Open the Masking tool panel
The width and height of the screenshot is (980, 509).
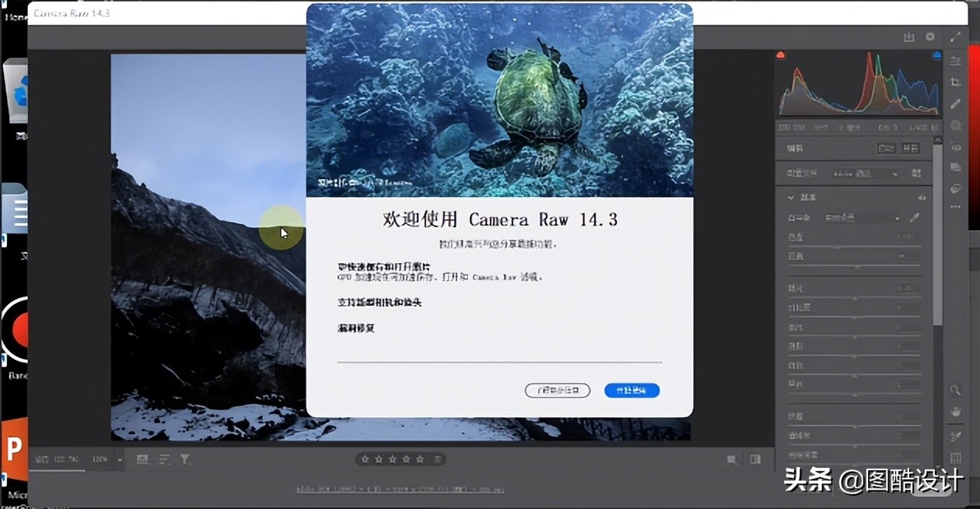click(x=955, y=123)
